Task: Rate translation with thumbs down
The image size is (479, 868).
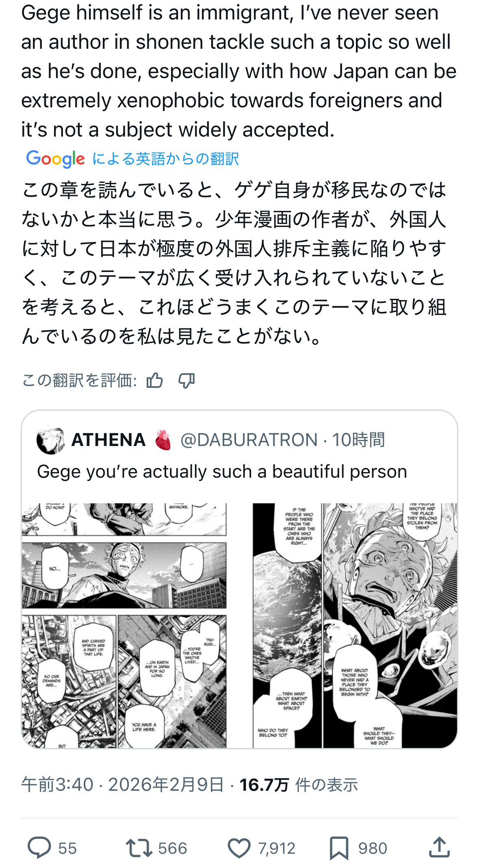Action: (186, 381)
